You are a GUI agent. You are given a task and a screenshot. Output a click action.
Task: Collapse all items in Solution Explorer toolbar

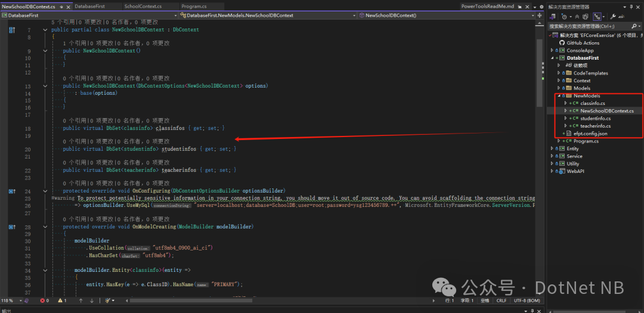577,17
